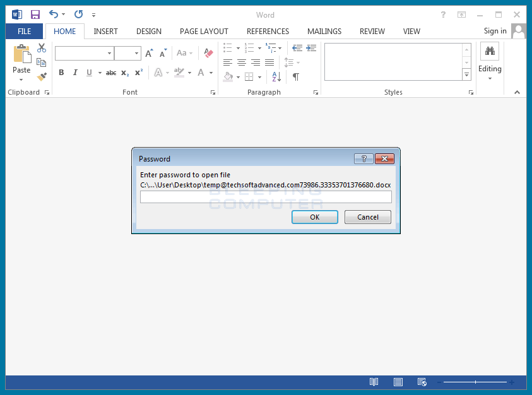The width and height of the screenshot is (532, 395).
Task: Toggle Show/Hide paragraph marks
Action: tap(296, 77)
